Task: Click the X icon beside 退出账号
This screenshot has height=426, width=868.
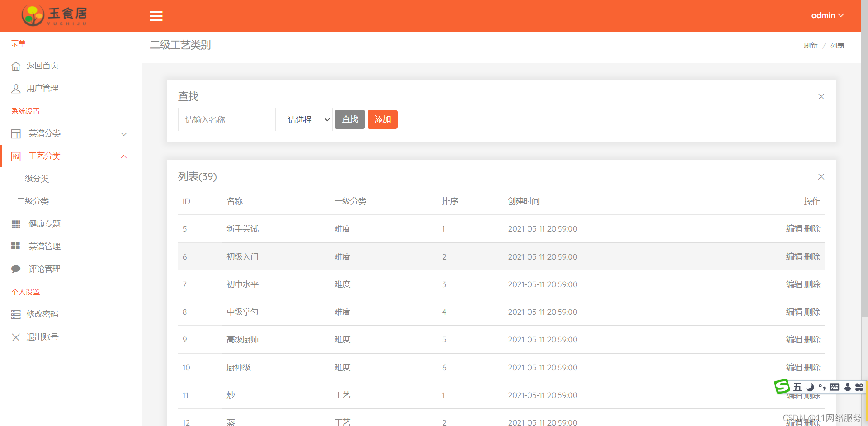Action: (x=16, y=337)
